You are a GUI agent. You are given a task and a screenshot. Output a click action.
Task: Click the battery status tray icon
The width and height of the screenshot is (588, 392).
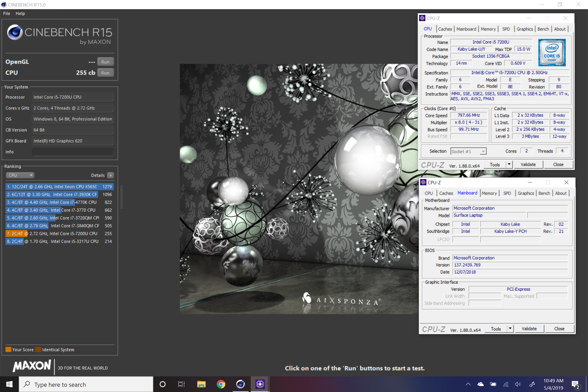coord(493,384)
